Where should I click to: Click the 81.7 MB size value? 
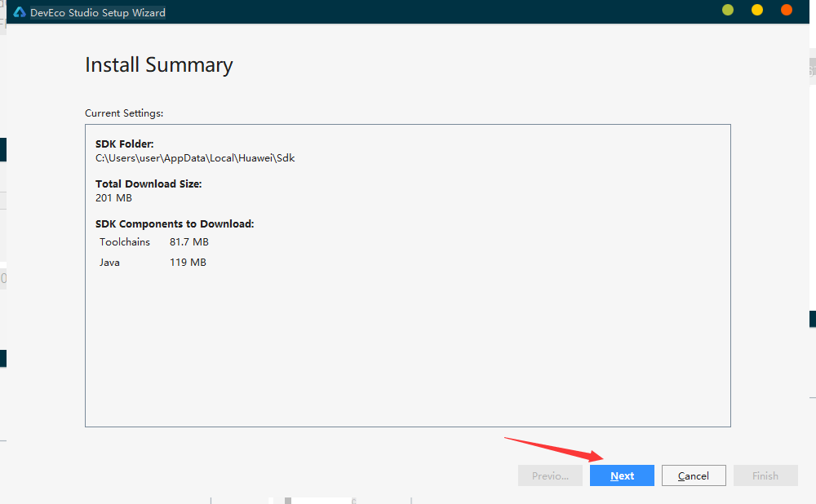[x=189, y=242]
